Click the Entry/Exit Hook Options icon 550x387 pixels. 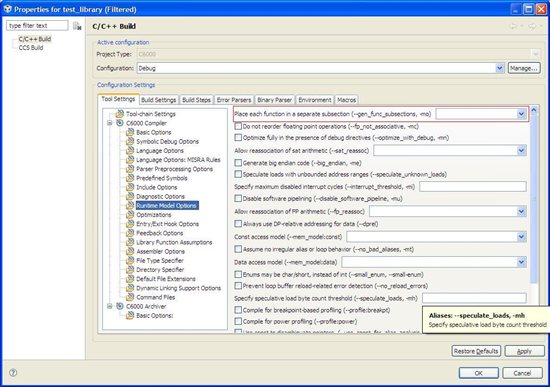pos(130,223)
